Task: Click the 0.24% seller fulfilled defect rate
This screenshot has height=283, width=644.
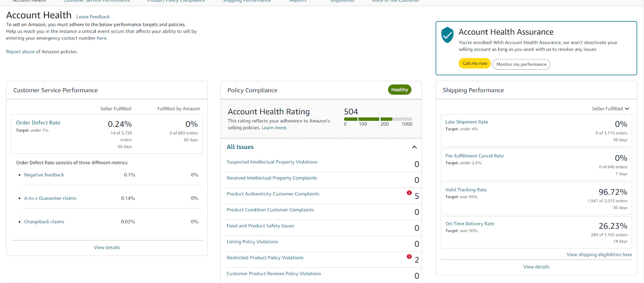Action: point(120,124)
